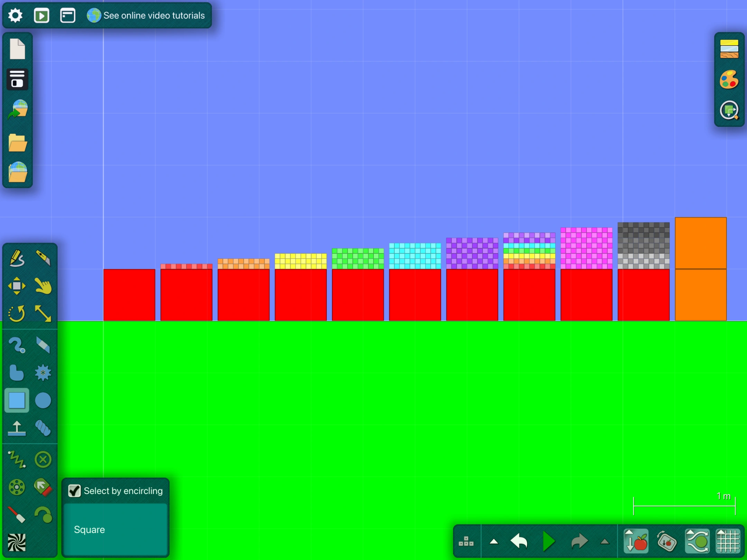Viewport: 747px width, 560px height.
Task: Toggle the Select by encircling checkbox
Action: [x=74, y=491]
